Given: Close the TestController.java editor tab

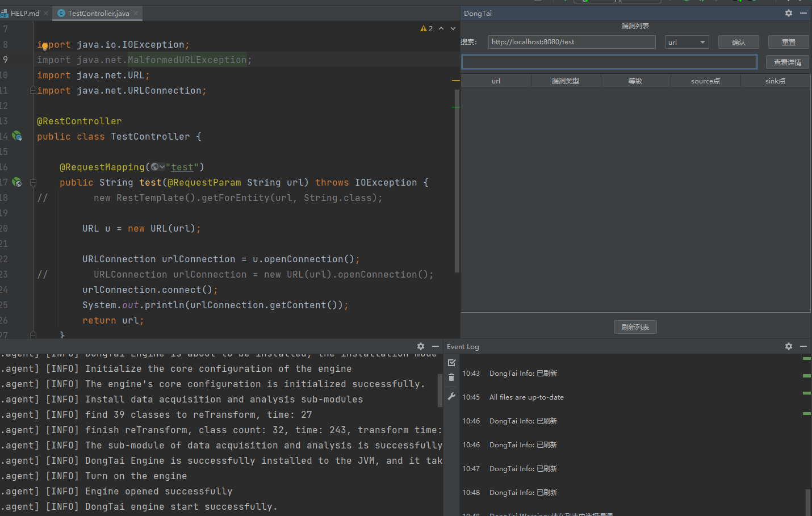Looking at the screenshot, I should (x=136, y=13).
